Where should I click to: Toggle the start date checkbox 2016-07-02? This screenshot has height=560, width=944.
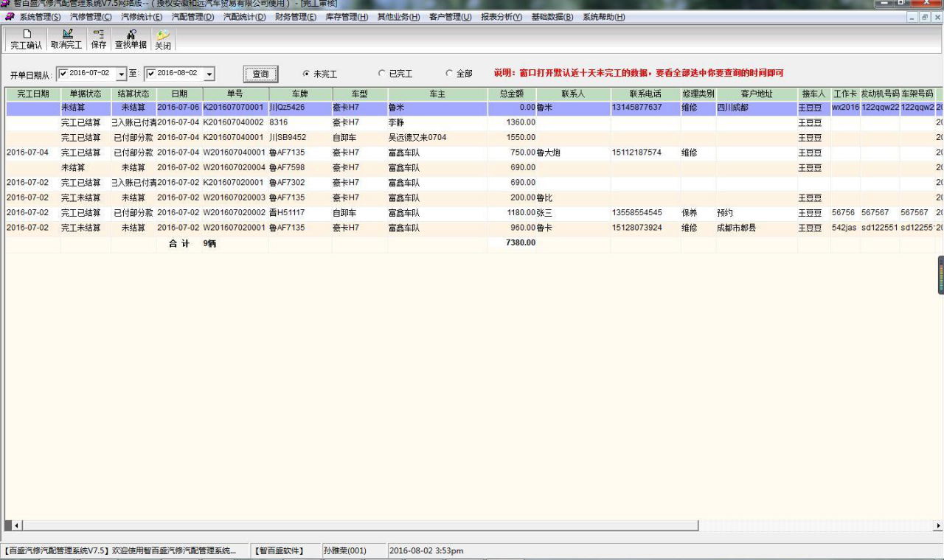(63, 73)
